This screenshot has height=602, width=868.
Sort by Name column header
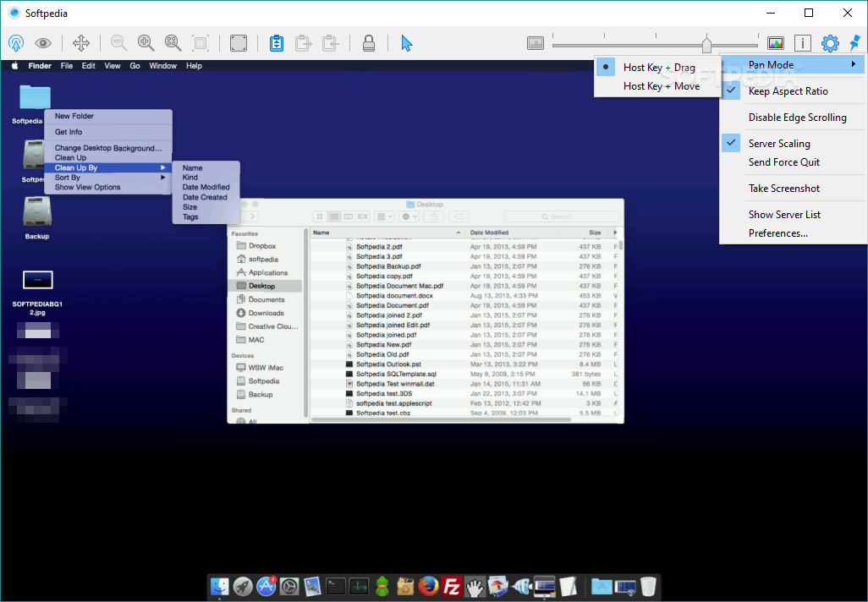pos(387,233)
